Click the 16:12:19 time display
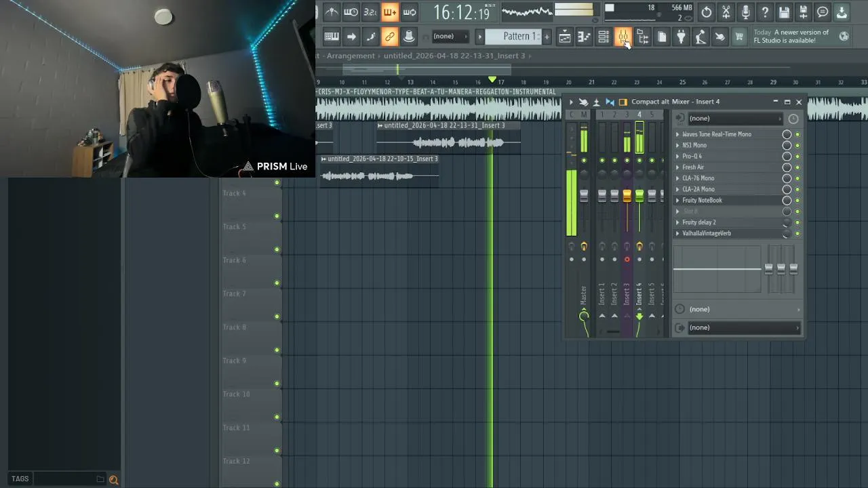The width and height of the screenshot is (868, 488). tap(461, 12)
